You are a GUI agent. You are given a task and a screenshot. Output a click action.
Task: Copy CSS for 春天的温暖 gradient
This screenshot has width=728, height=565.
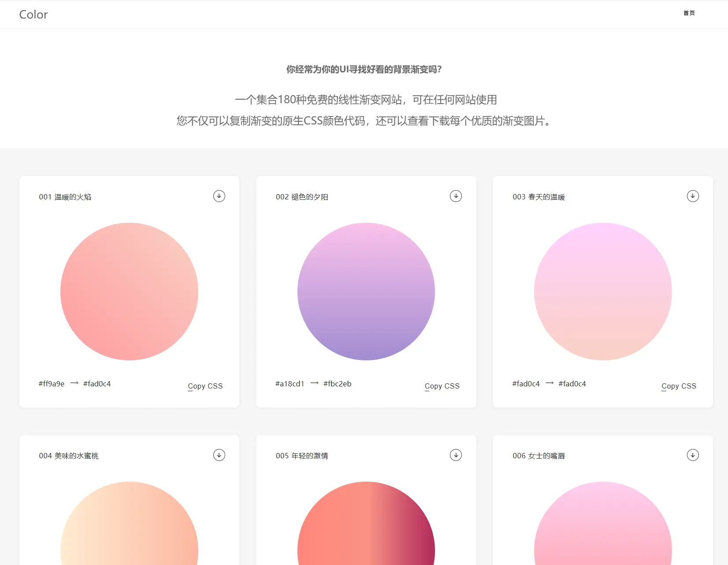[x=679, y=386]
